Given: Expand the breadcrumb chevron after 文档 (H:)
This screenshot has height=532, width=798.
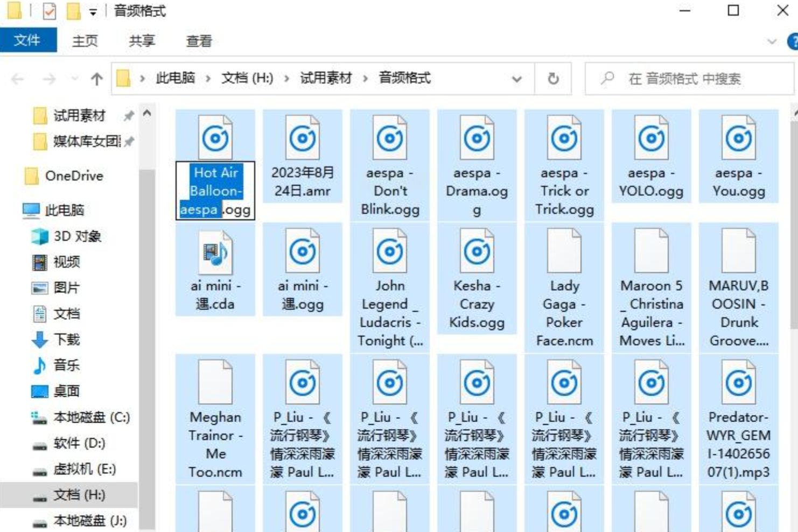Looking at the screenshot, I should pos(286,79).
